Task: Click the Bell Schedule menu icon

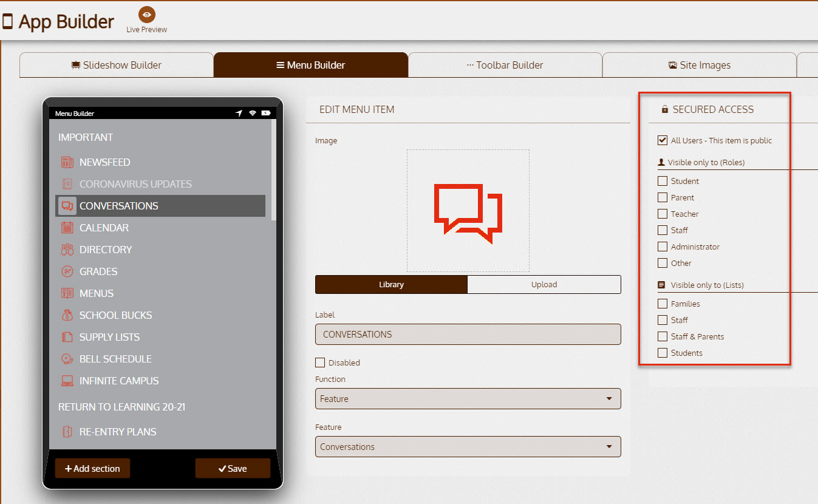Action: coord(67,359)
